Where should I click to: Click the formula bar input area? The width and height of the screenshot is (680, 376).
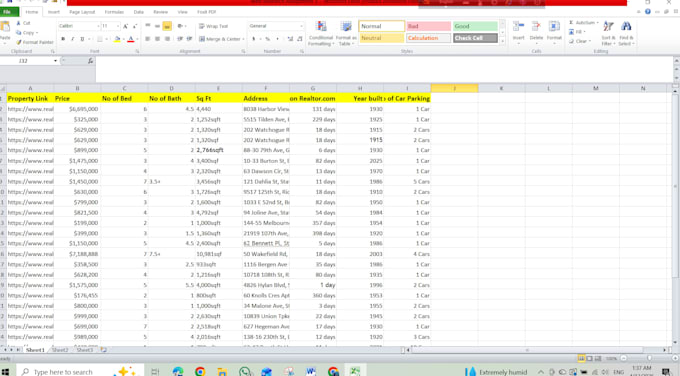[384, 69]
